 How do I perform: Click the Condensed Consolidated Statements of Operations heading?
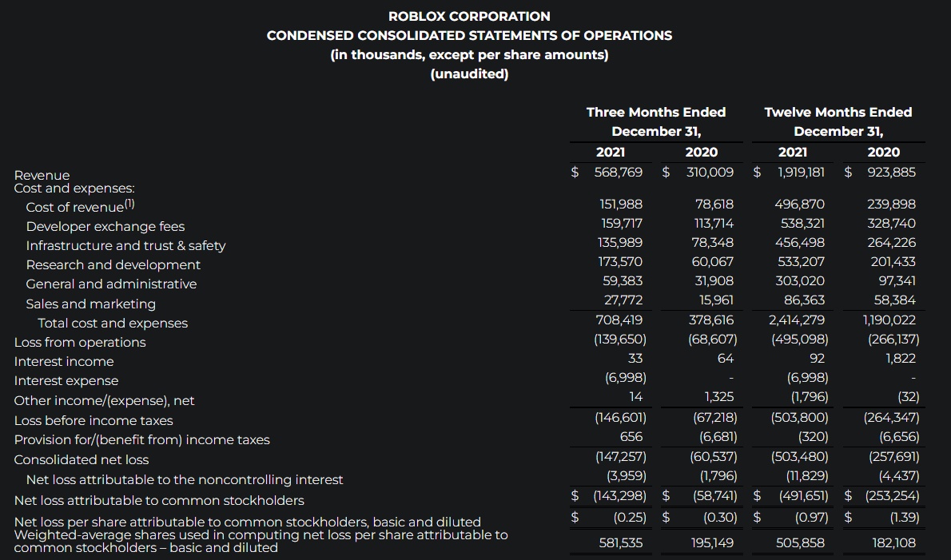point(469,35)
